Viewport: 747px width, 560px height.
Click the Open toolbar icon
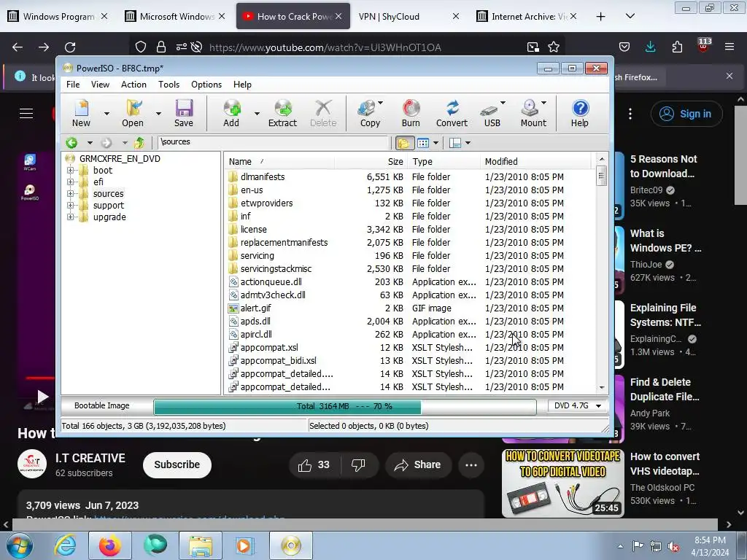pos(133,108)
